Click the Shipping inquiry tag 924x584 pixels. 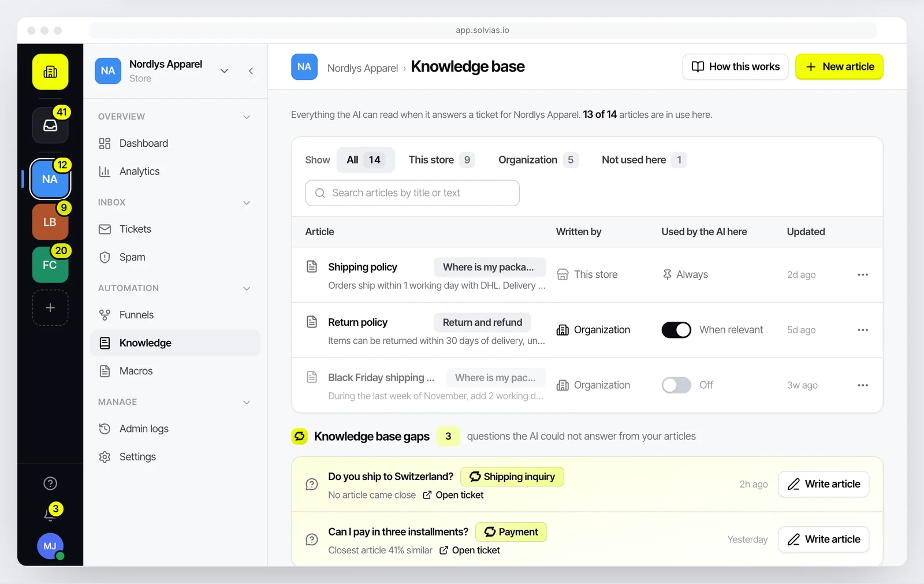point(512,477)
